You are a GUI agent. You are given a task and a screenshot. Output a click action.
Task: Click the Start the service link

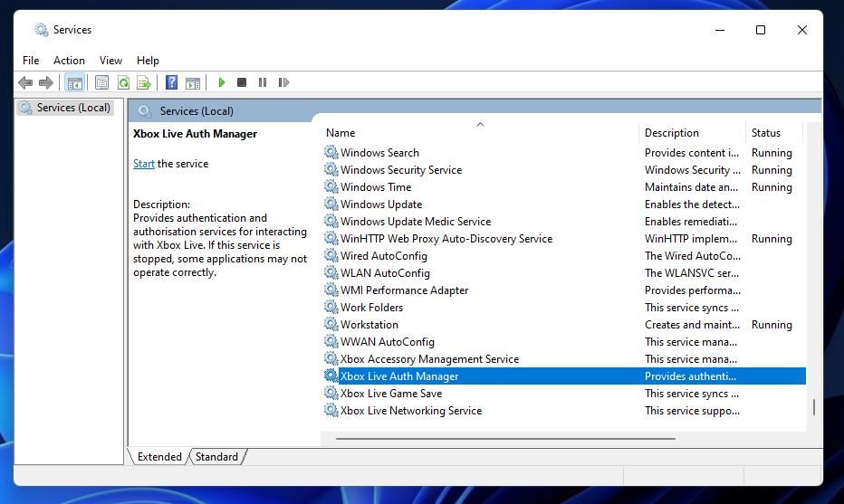[x=144, y=164]
